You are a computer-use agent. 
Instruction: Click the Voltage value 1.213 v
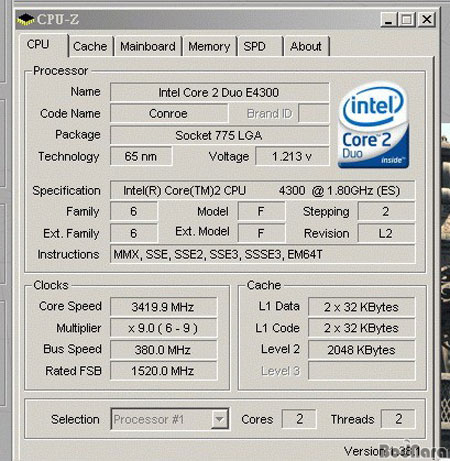[x=292, y=156]
